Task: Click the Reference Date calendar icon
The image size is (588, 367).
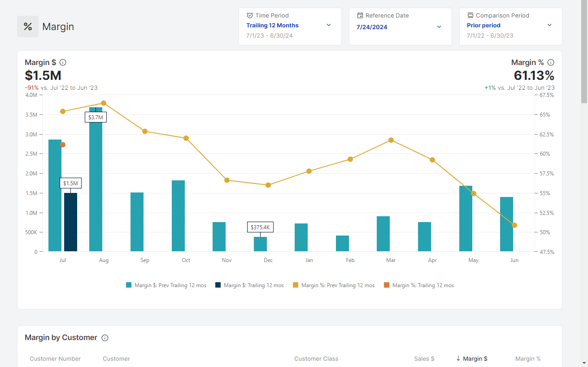Action: point(360,15)
